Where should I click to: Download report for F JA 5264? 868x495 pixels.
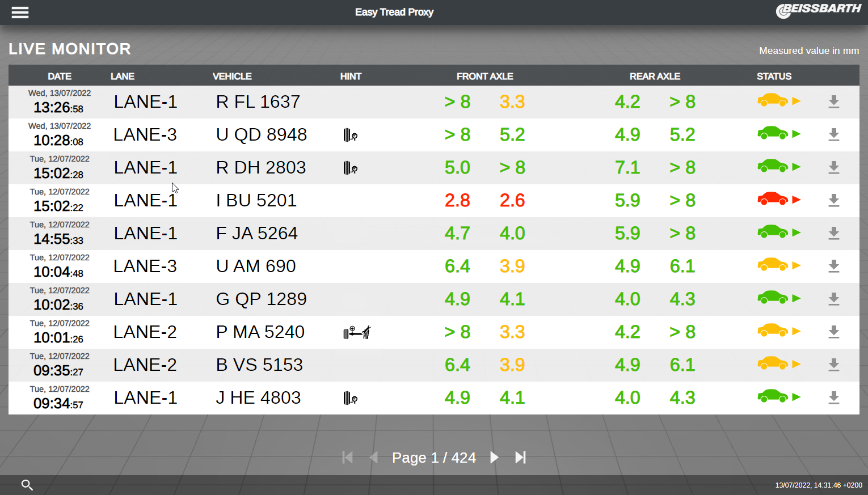pos(833,234)
